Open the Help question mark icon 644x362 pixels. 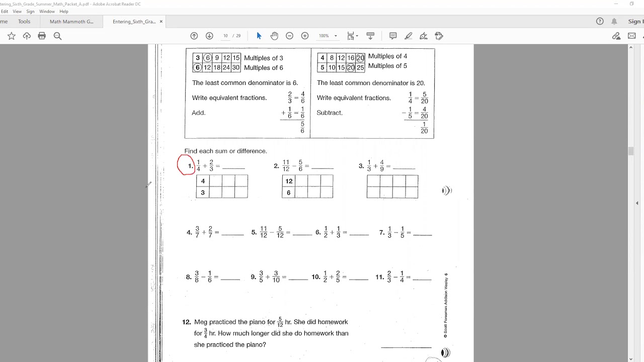(x=600, y=21)
